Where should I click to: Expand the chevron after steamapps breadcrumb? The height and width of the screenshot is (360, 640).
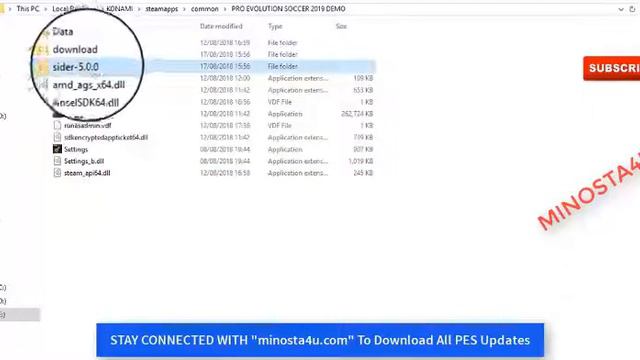tap(184, 9)
